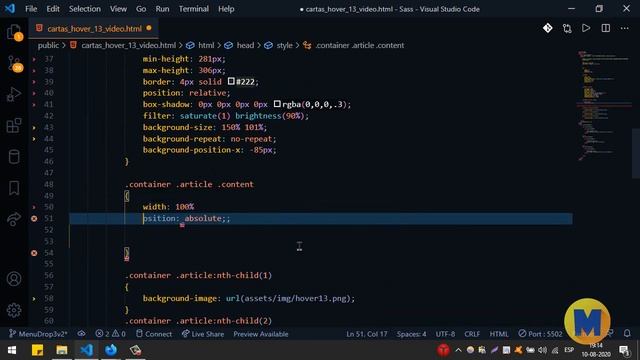The height and width of the screenshot is (360, 640).
Task: Toggle Live Server 'Port : 5502'
Action: (x=540, y=334)
